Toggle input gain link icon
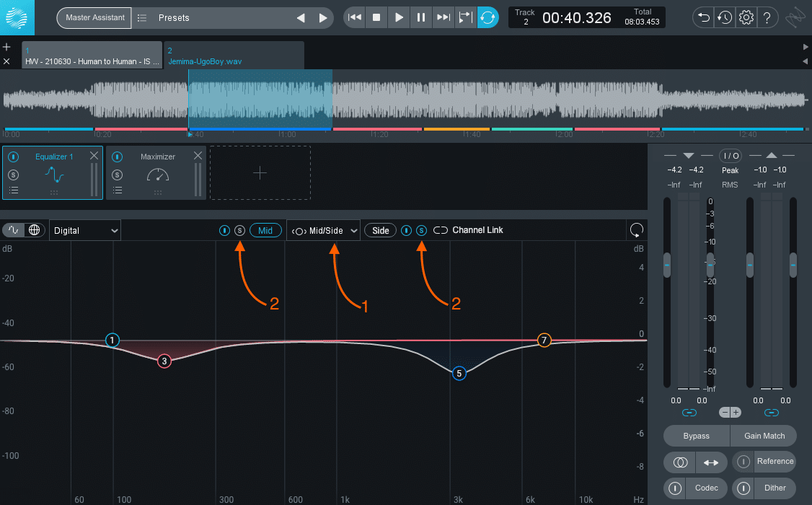This screenshot has height=505, width=812. tap(689, 413)
